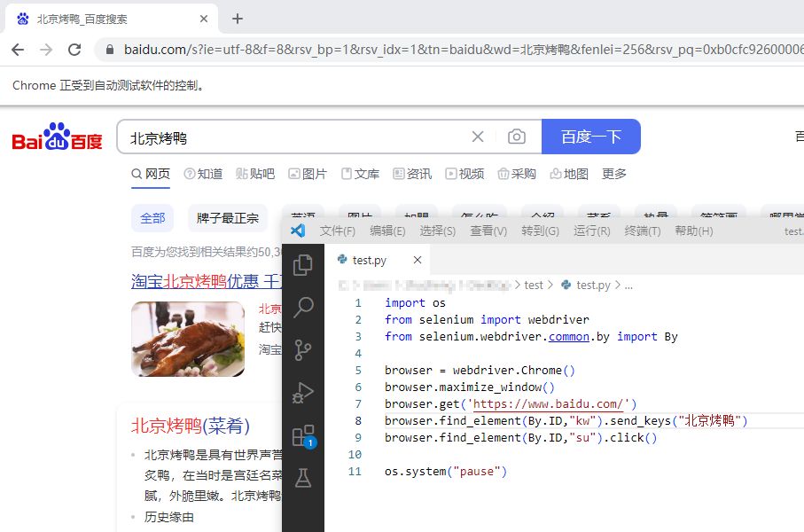The image size is (804, 532).
Task: Open VS Code 文件(F) menu
Action: (338, 231)
